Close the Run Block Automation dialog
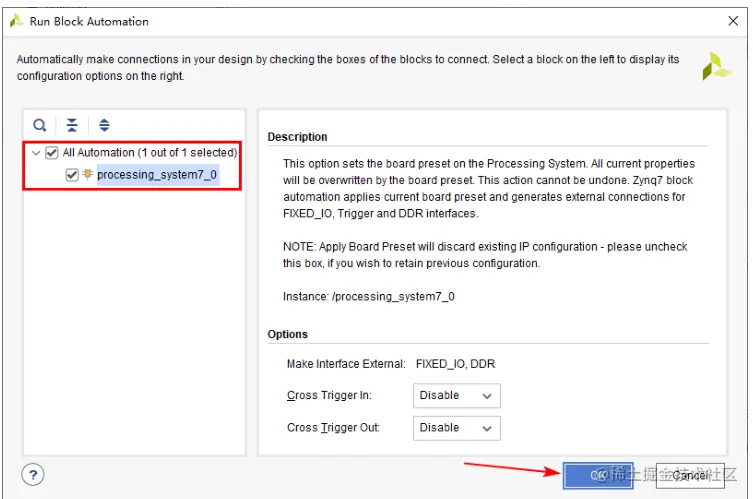753x499 pixels. coord(733,21)
